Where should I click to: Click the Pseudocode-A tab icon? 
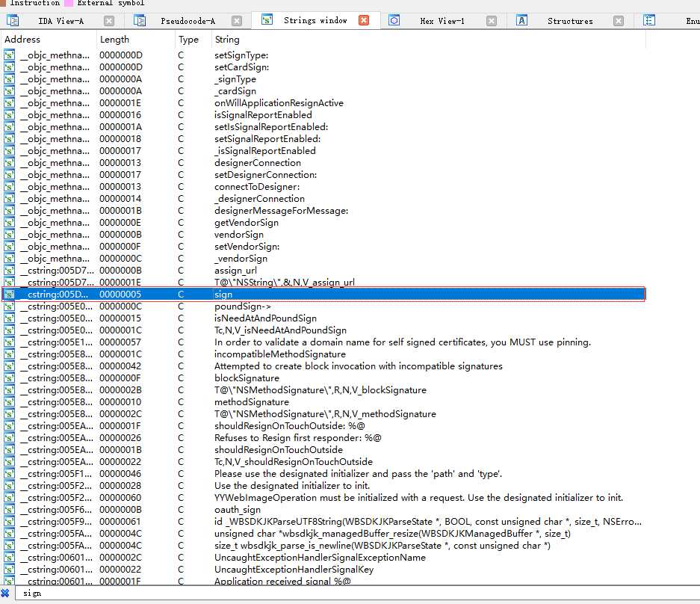pyautogui.click(x=139, y=21)
